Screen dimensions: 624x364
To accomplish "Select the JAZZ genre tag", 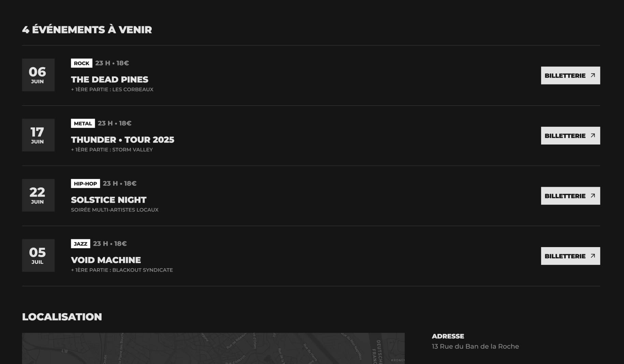I will (80, 244).
